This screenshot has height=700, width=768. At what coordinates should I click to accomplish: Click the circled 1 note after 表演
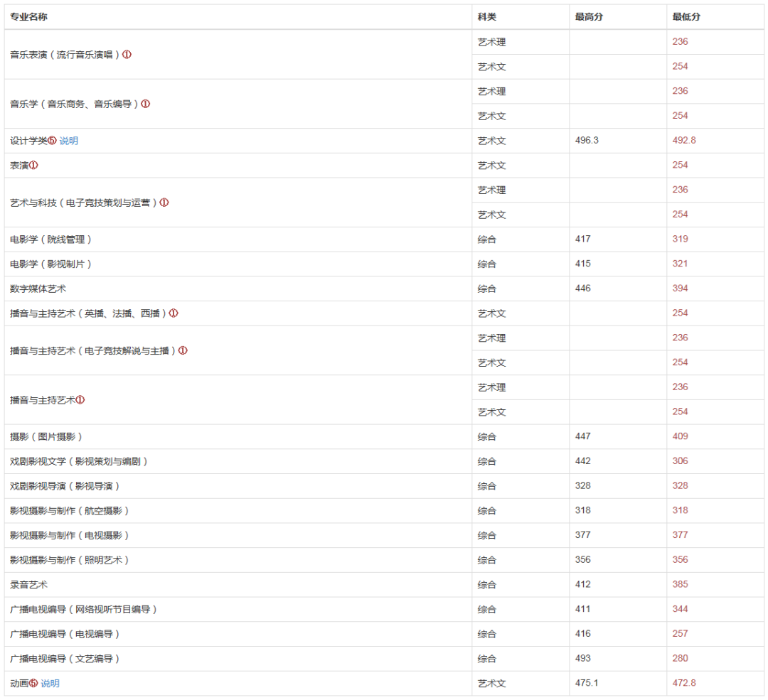pos(33,166)
